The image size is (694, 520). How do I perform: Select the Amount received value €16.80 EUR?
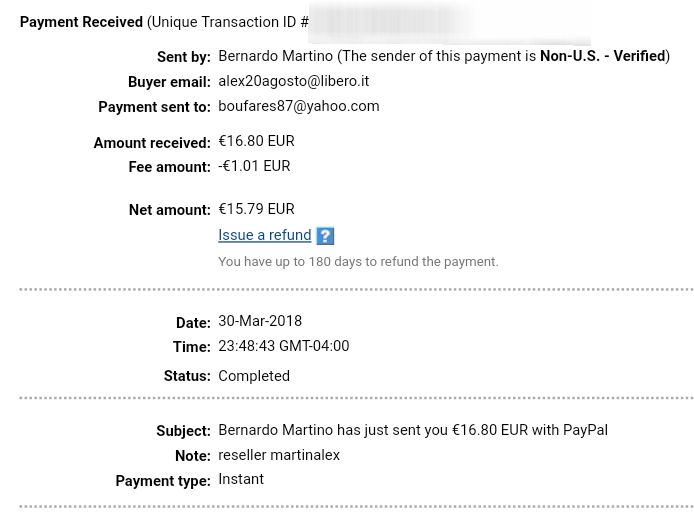pos(256,141)
